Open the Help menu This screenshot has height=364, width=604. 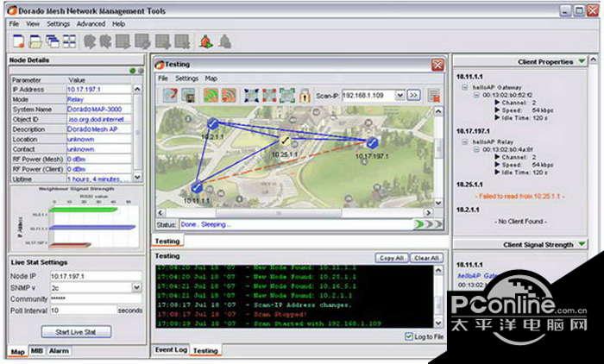point(119,24)
